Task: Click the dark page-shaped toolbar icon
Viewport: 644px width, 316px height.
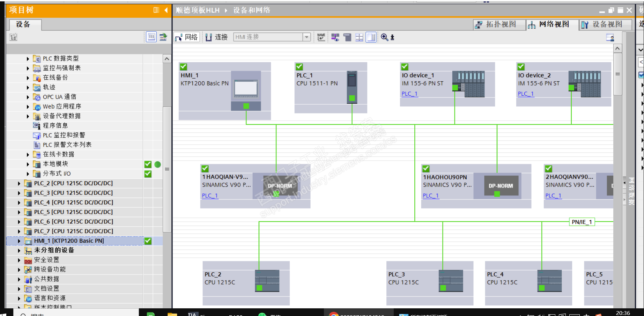Action: pos(347,37)
